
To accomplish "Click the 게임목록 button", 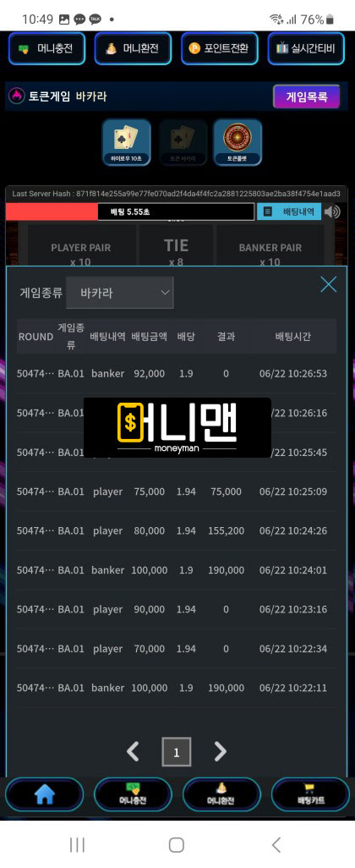I will point(306,97).
